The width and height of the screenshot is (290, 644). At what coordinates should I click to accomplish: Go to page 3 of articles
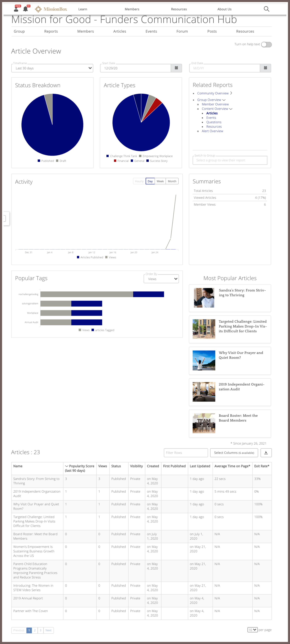point(40,630)
